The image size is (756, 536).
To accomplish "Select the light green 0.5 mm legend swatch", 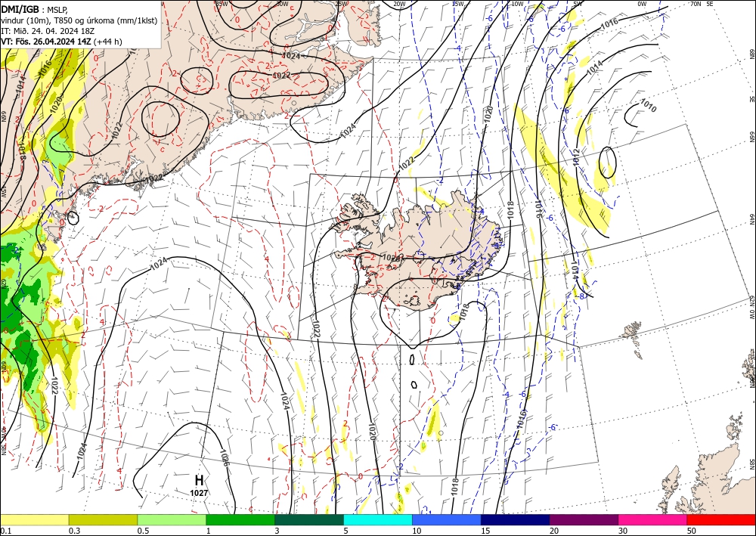I will [172, 519].
